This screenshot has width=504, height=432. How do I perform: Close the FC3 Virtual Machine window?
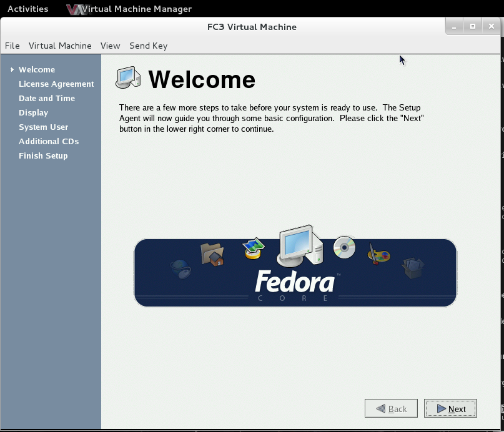click(x=491, y=27)
